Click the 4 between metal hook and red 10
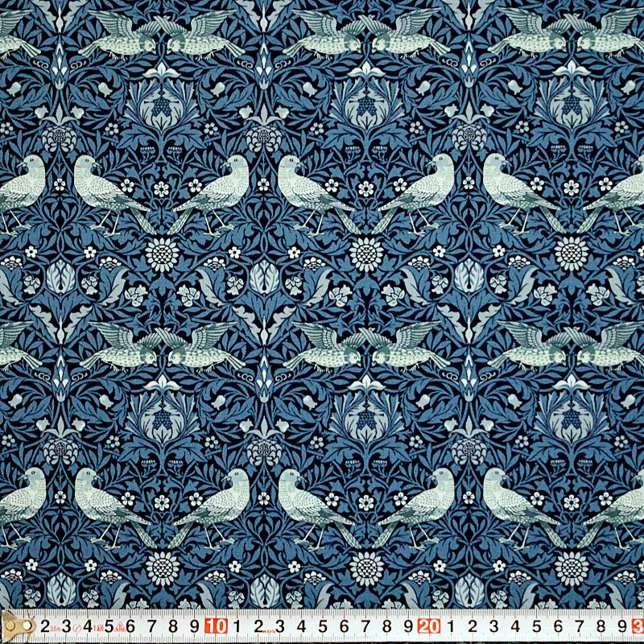This screenshot has height=644, width=644. (88, 625)
